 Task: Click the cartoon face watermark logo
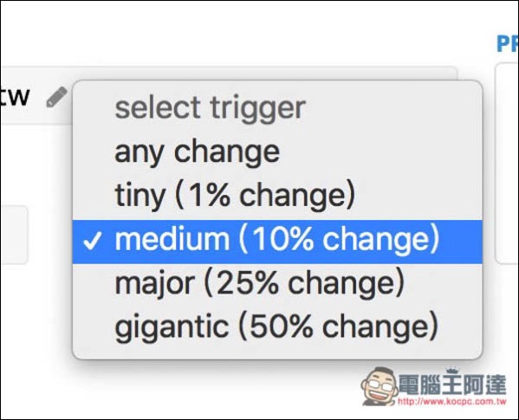coord(380,386)
